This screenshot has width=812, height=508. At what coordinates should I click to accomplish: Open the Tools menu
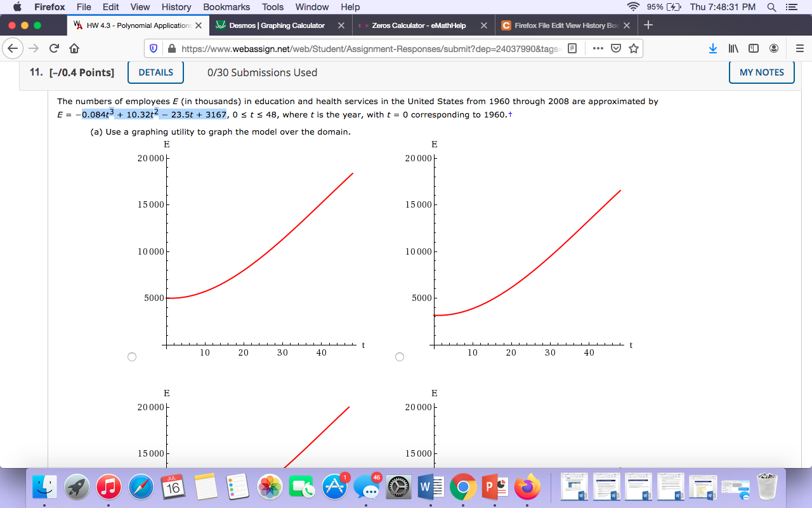tap(273, 7)
